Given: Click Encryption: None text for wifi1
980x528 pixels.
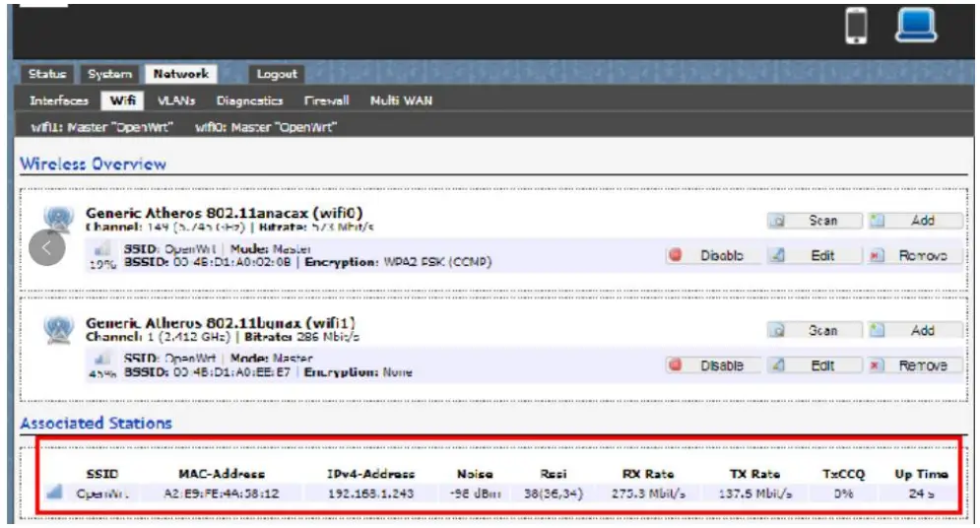Looking at the screenshot, I should tap(359, 371).
